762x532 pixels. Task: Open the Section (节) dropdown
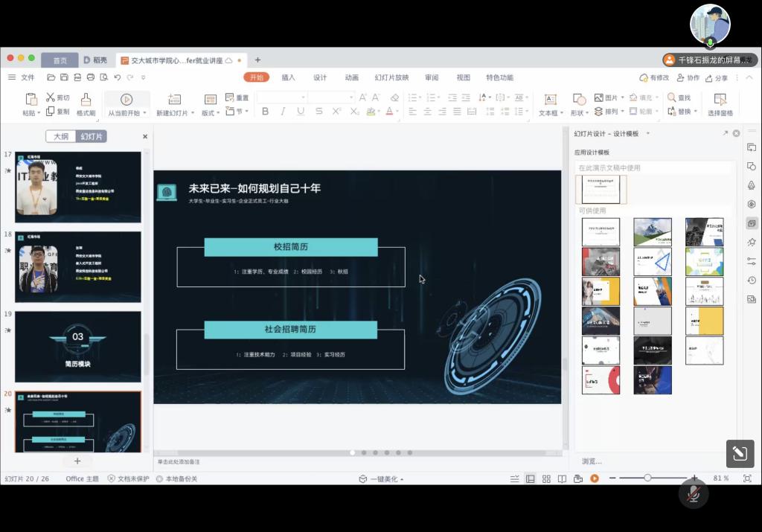[237, 112]
